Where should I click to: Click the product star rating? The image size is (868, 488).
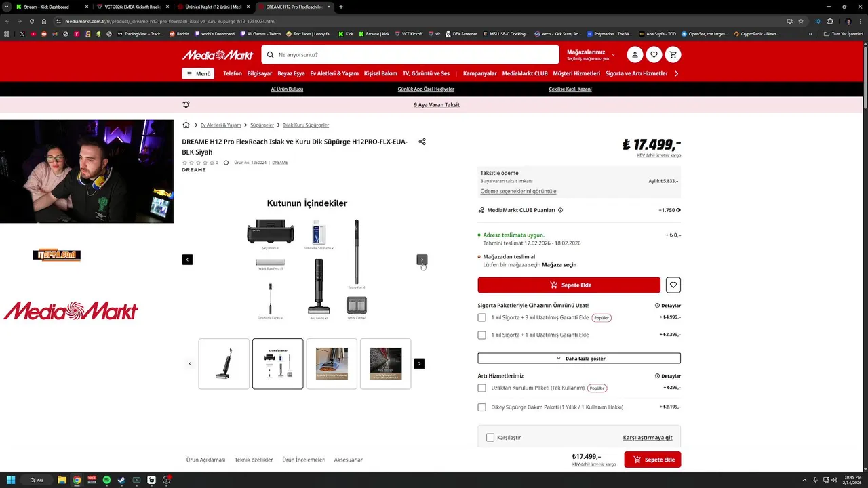tap(197, 163)
